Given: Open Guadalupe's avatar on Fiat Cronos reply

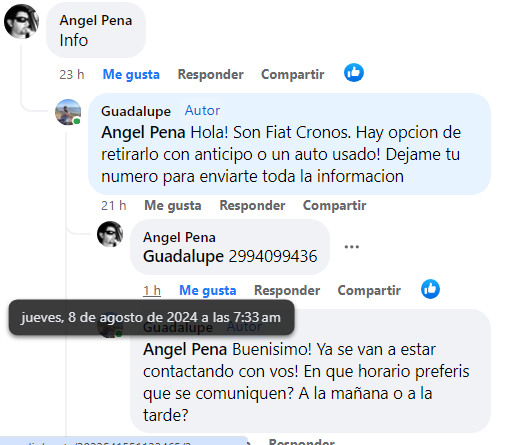Looking at the screenshot, I should [68, 112].
